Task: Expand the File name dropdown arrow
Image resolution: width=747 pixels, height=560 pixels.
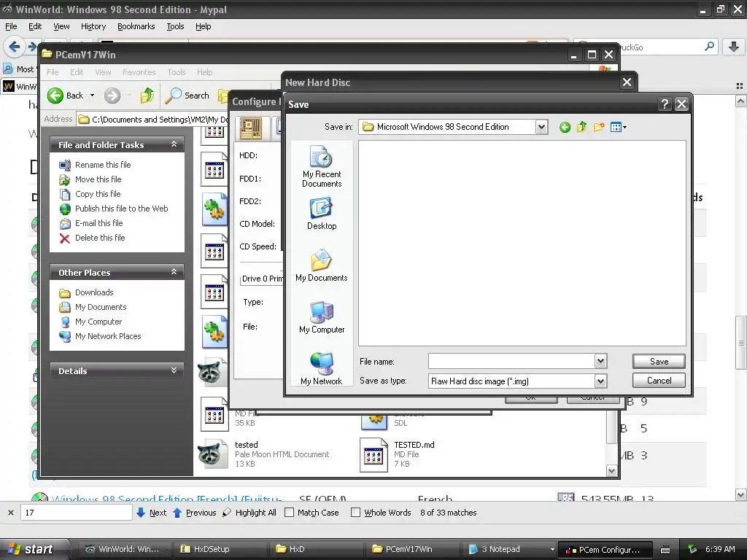Action: coord(600,362)
